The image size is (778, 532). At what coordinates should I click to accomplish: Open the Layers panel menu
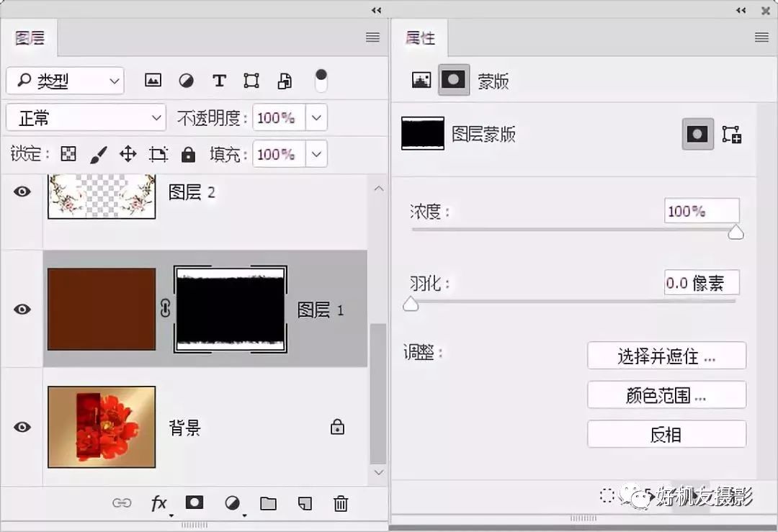coord(372,37)
